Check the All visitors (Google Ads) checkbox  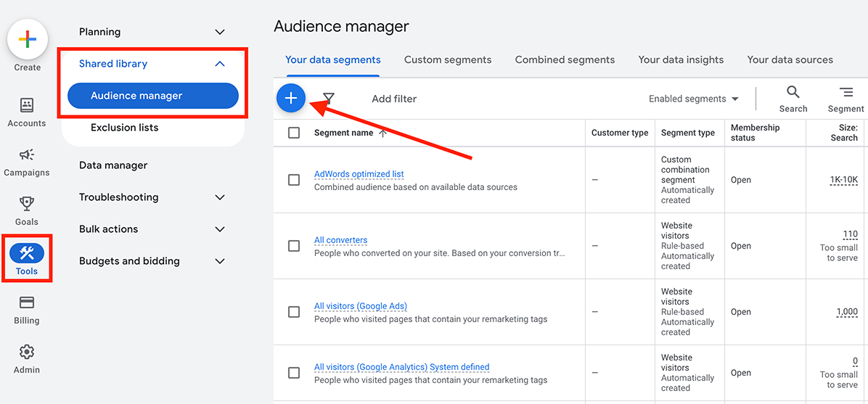point(294,312)
